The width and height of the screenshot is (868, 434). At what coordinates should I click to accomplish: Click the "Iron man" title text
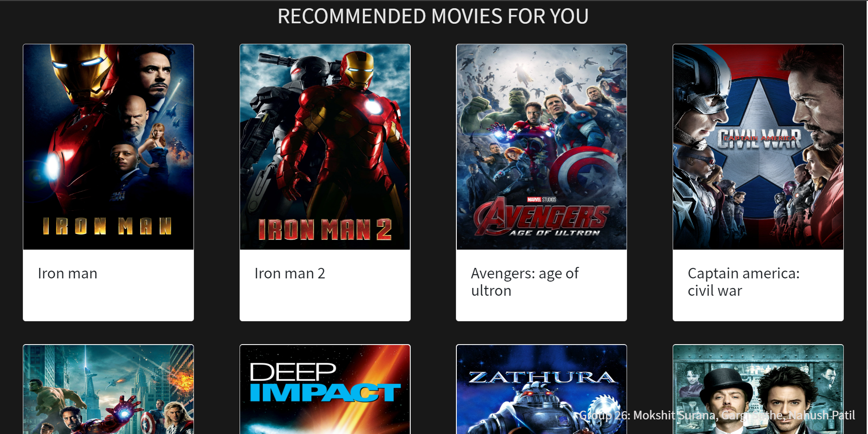68,273
